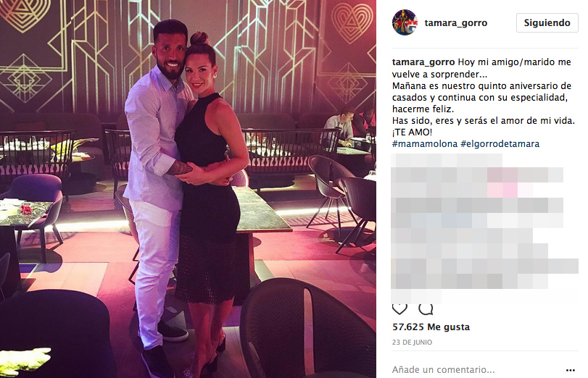
Task: Click the seated man in the background
Action: pyautogui.click(x=339, y=127)
